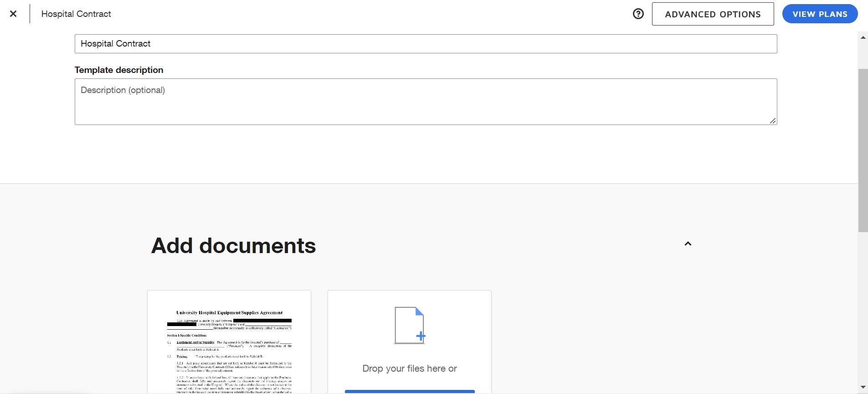Focus the template name field 'Hospital Contract'
The height and width of the screenshot is (394, 868).
pos(426,44)
